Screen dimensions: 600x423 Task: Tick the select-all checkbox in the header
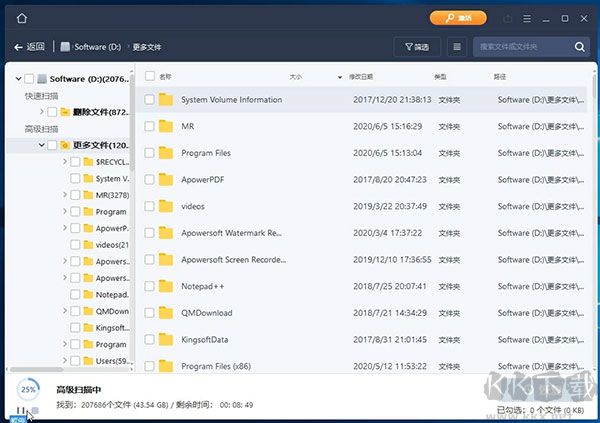150,76
